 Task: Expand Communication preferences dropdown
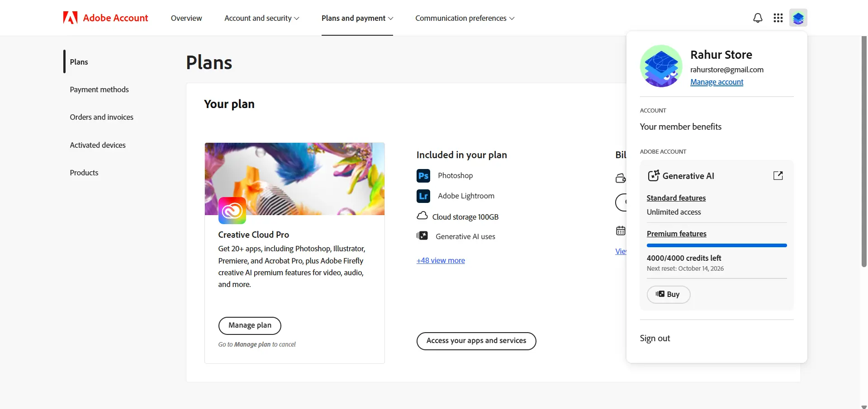pyautogui.click(x=465, y=18)
